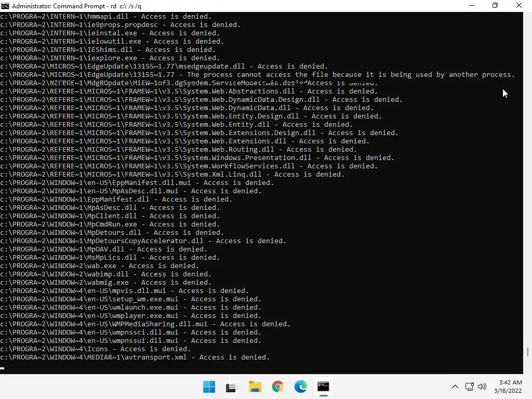
Task: Click the MpOAV.dll line
Action: tap(104, 249)
